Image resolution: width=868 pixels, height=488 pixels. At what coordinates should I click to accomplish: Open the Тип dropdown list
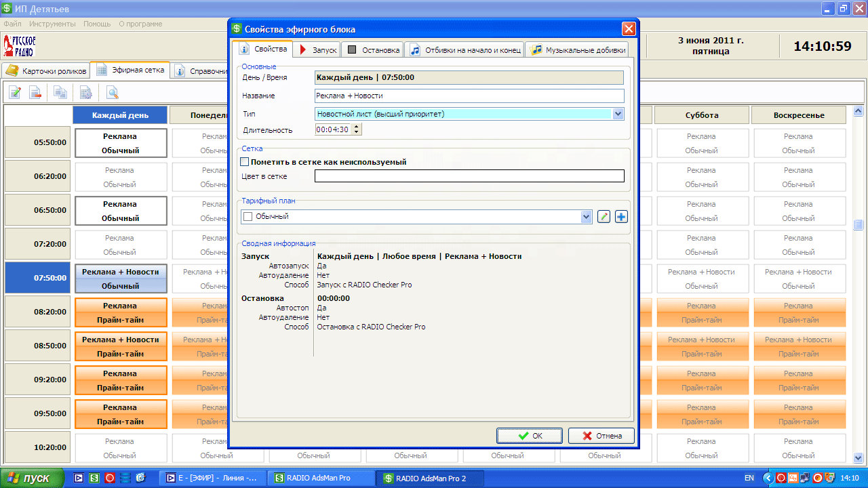tap(618, 114)
